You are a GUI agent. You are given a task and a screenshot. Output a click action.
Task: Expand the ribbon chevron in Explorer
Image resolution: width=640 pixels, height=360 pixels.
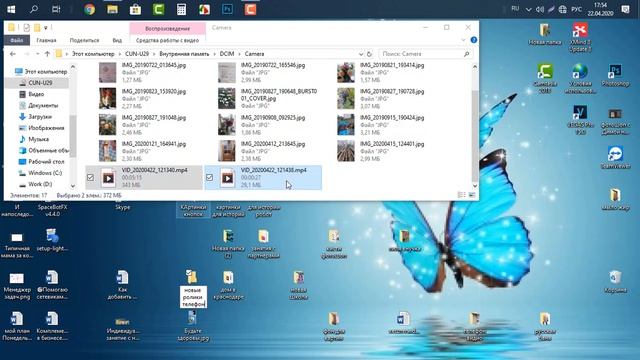pos(463,40)
